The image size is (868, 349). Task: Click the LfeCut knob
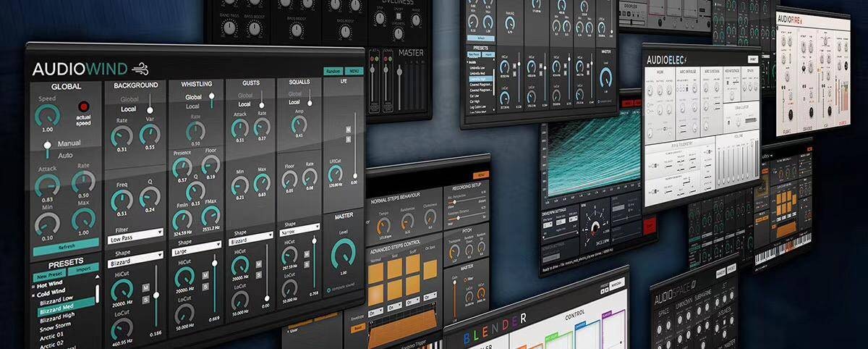coord(334,173)
